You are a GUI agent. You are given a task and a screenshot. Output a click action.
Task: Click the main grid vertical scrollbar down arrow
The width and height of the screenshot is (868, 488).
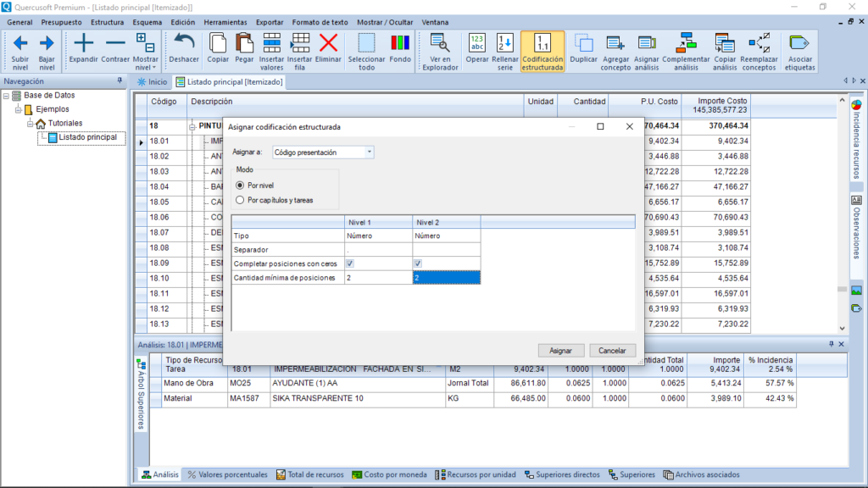842,328
